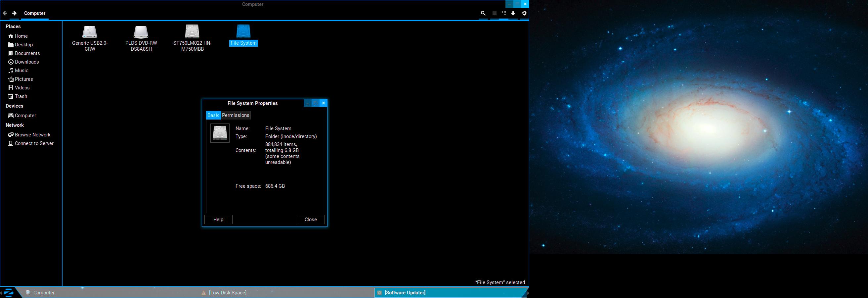Go forward with the right arrow

click(x=14, y=14)
